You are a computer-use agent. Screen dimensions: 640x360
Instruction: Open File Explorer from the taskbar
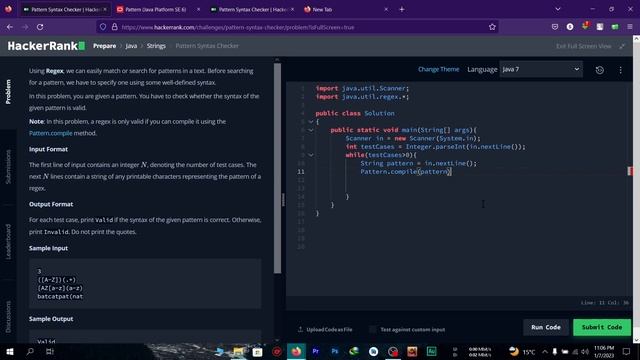[238, 351]
